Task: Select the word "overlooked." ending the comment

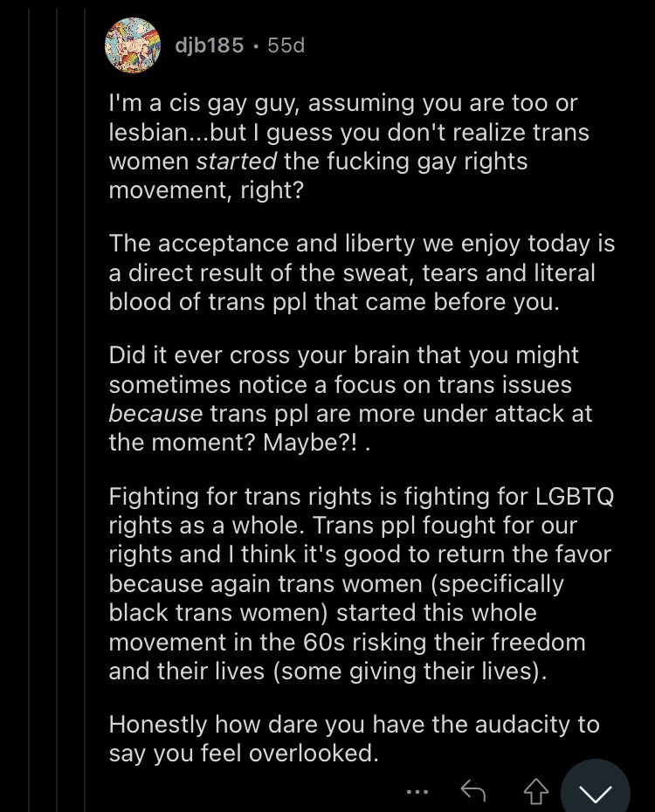Action: point(314,753)
